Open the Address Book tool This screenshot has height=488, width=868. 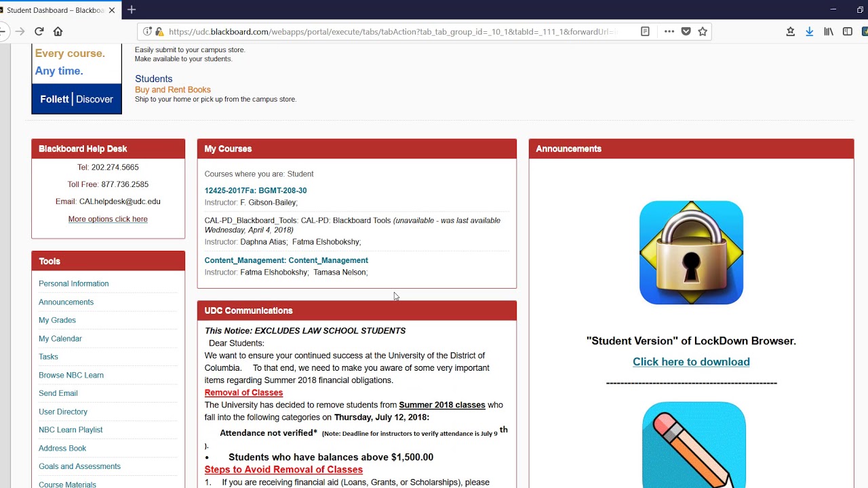[62, 448]
